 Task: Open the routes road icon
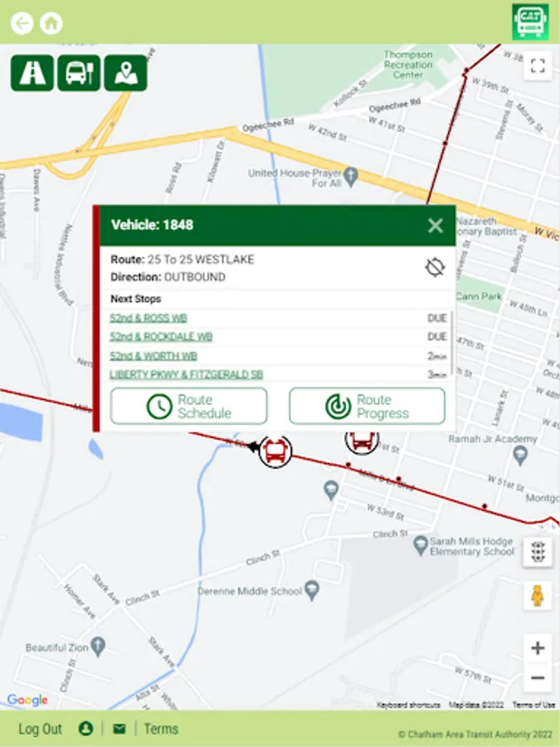point(32,73)
